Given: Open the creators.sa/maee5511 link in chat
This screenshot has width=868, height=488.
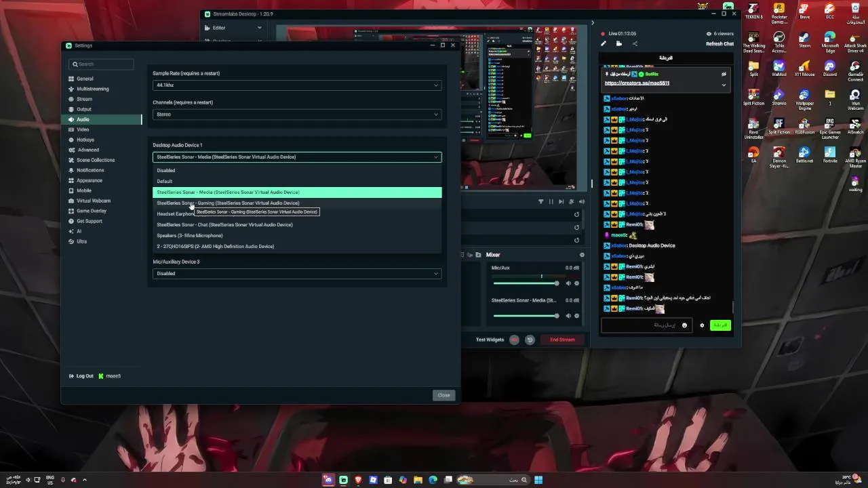Looking at the screenshot, I should point(637,83).
